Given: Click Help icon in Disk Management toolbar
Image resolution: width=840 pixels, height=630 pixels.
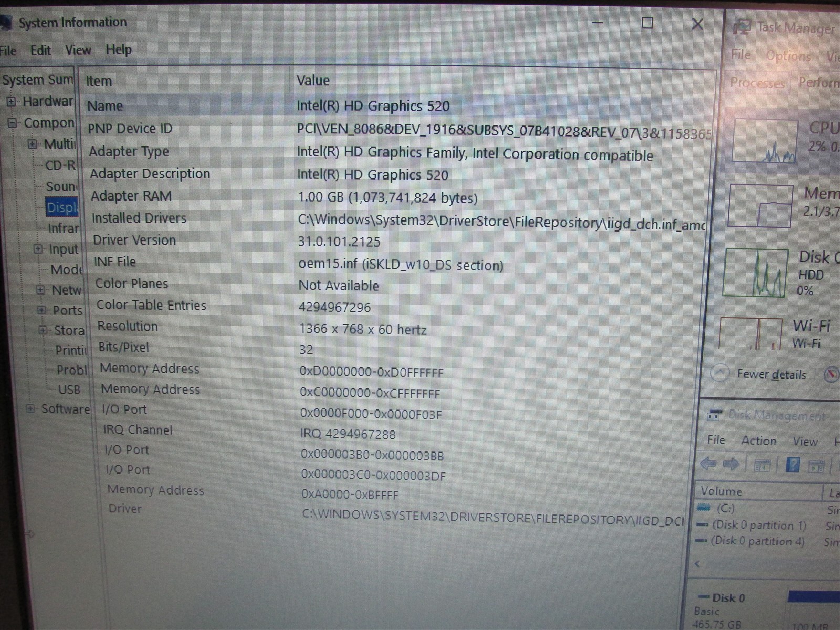Looking at the screenshot, I should coord(793,465).
